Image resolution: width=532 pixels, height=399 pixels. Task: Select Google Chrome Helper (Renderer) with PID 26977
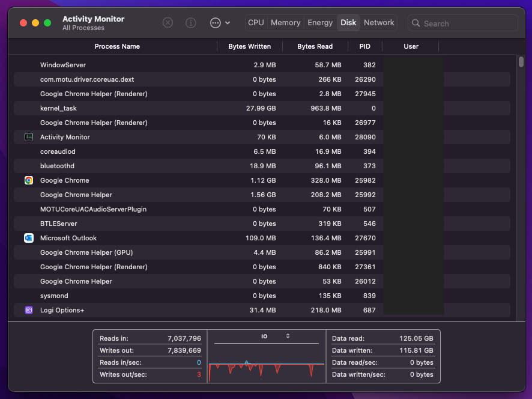pos(262,123)
